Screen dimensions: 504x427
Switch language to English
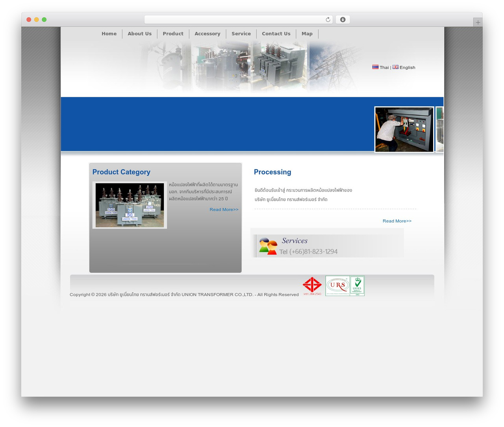click(x=407, y=67)
